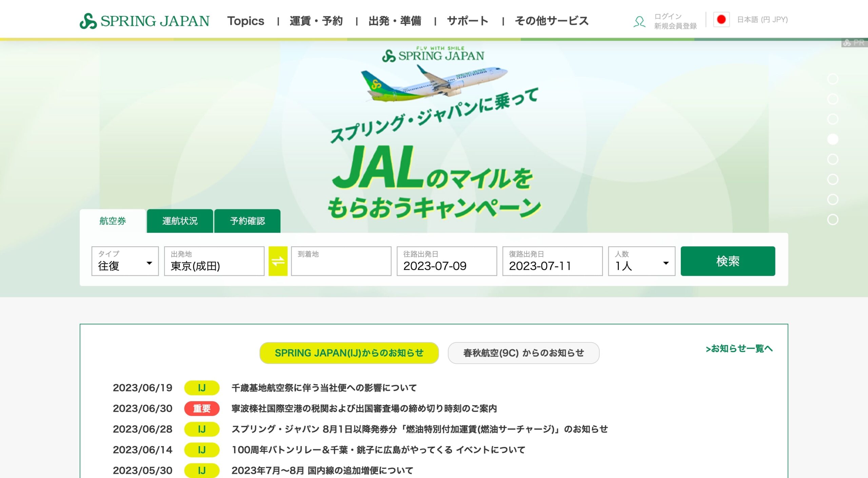
Task: Open 日本語 (円 JPY) language selector
Action: 762,20
